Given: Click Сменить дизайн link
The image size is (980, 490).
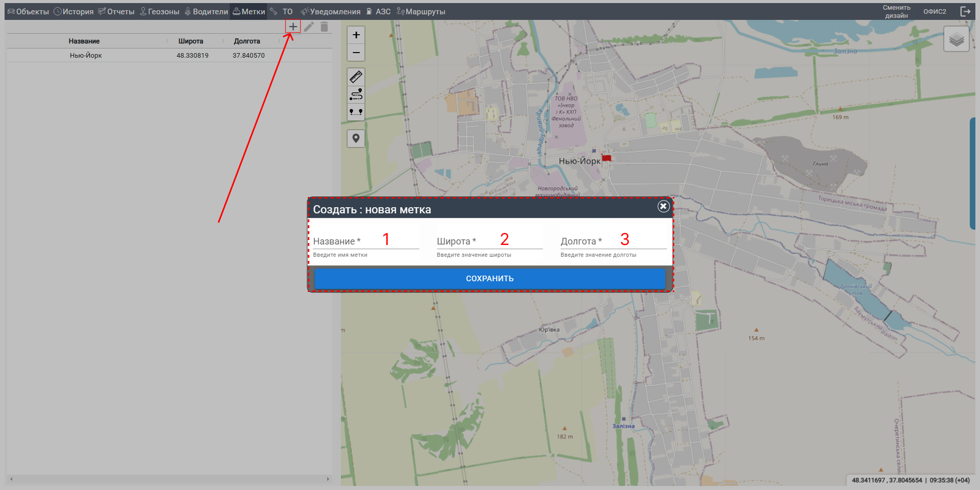Looking at the screenshot, I should pyautogui.click(x=896, y=11).
